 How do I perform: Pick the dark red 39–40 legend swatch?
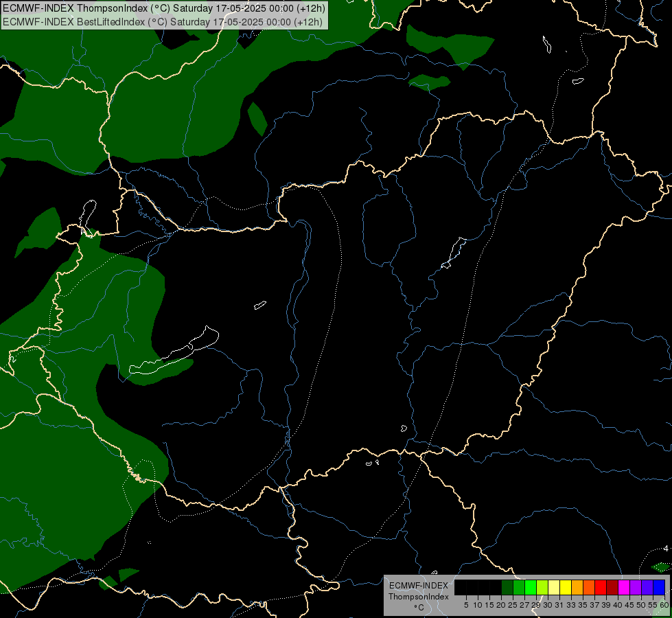pos(612,587)
